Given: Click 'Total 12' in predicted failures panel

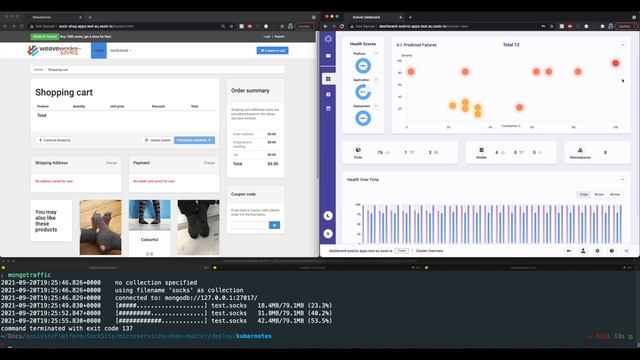Looking at the screenshot, I should 511,45.
